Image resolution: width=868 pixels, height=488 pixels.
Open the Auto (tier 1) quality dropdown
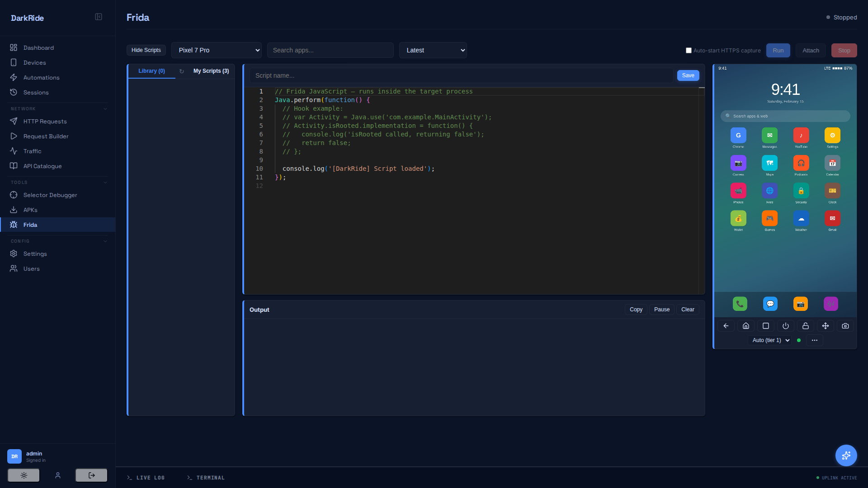tap(771, 340)
